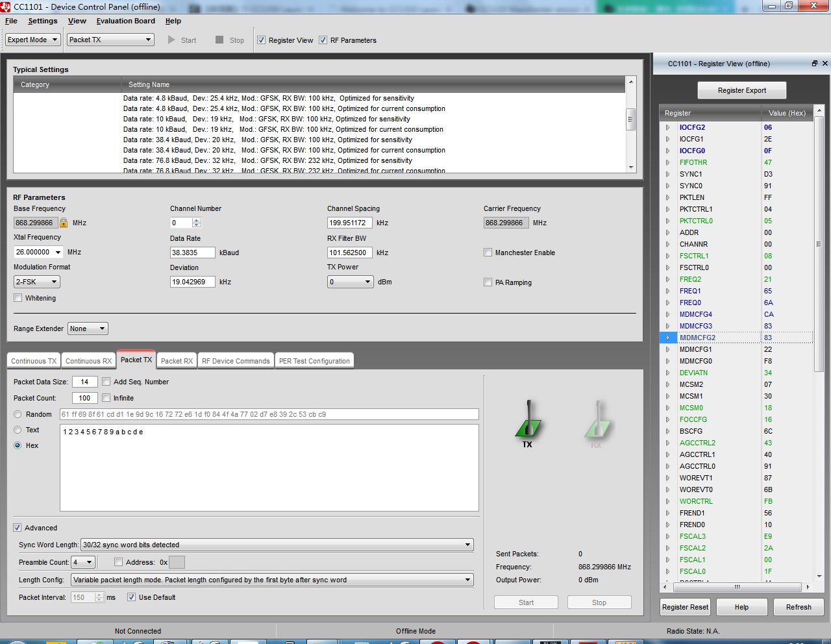Image resolution: width=831 pixels, height=644 pixels.
Task: Open the Xtal Frequency dropdown
Action: click(38, 252)
